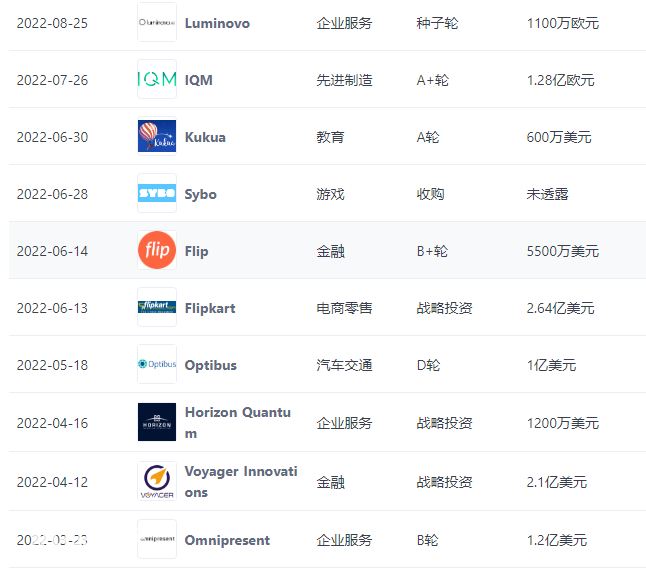This screenshot has height=577, width=646.
Task: Select the orange Flip logo
Action: pos(157,250)
